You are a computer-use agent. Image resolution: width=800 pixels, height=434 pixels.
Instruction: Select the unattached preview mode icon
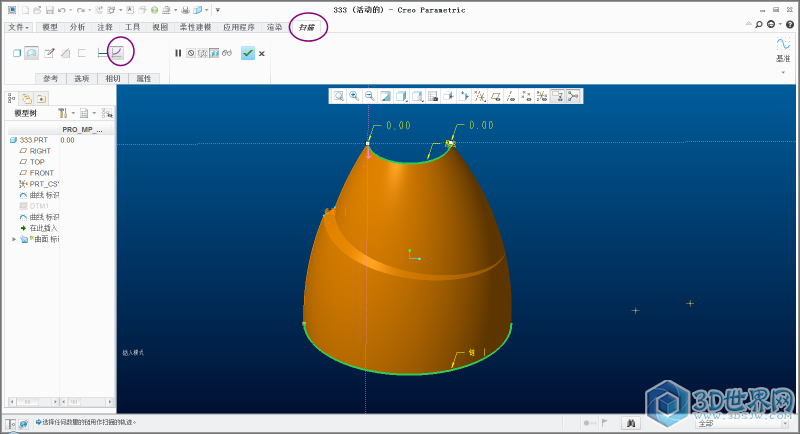coord(203,53)
